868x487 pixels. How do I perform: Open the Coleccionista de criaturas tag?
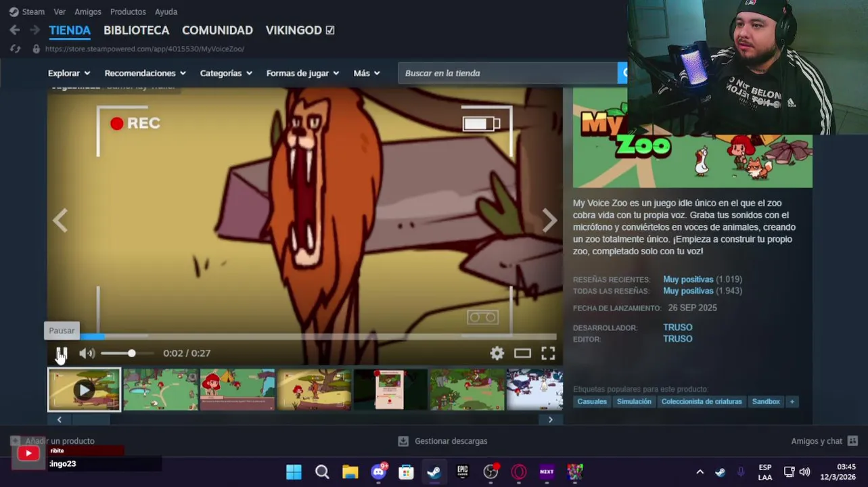(x=702, y=402)
